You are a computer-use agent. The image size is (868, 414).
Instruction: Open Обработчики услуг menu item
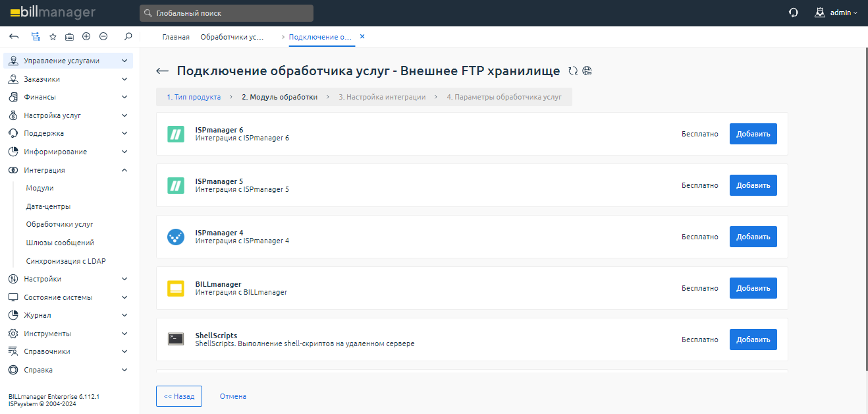(x=60, y=224)
